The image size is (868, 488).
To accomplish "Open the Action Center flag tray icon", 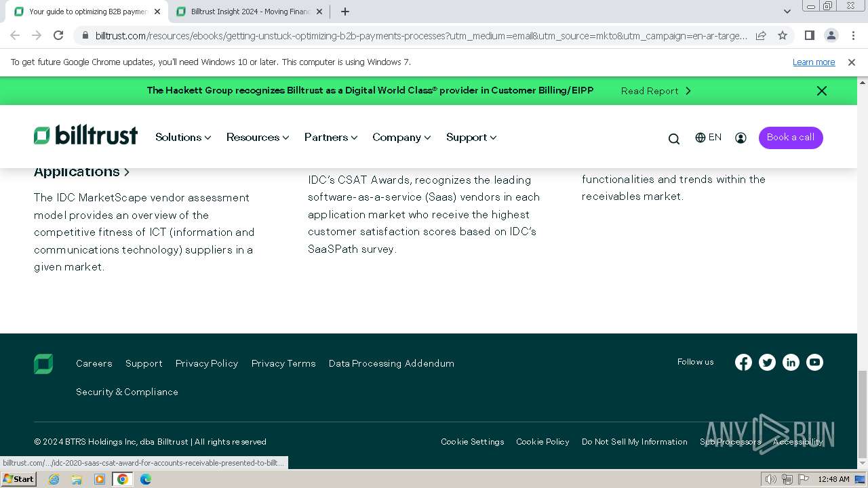I will tap(802, 479).
